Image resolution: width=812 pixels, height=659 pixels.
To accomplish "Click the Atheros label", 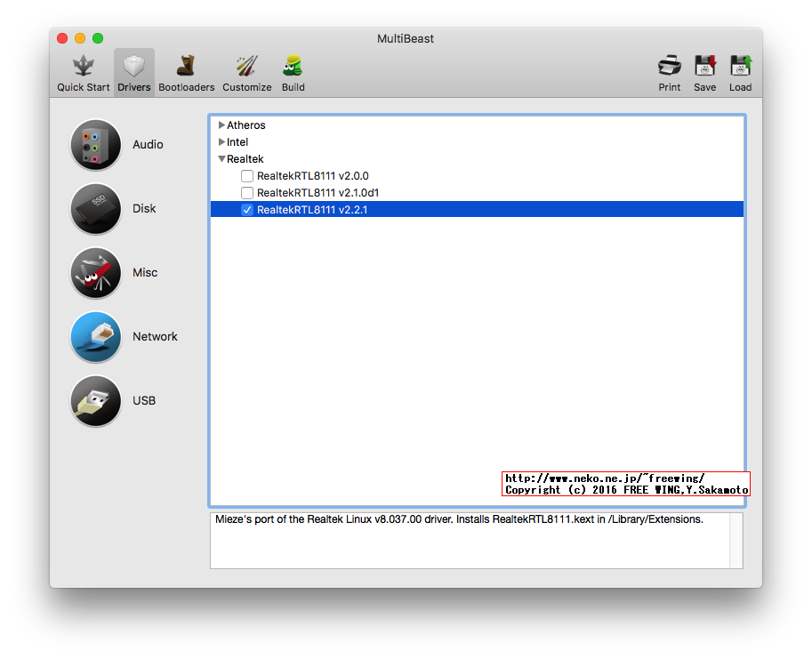I will 246,125.
